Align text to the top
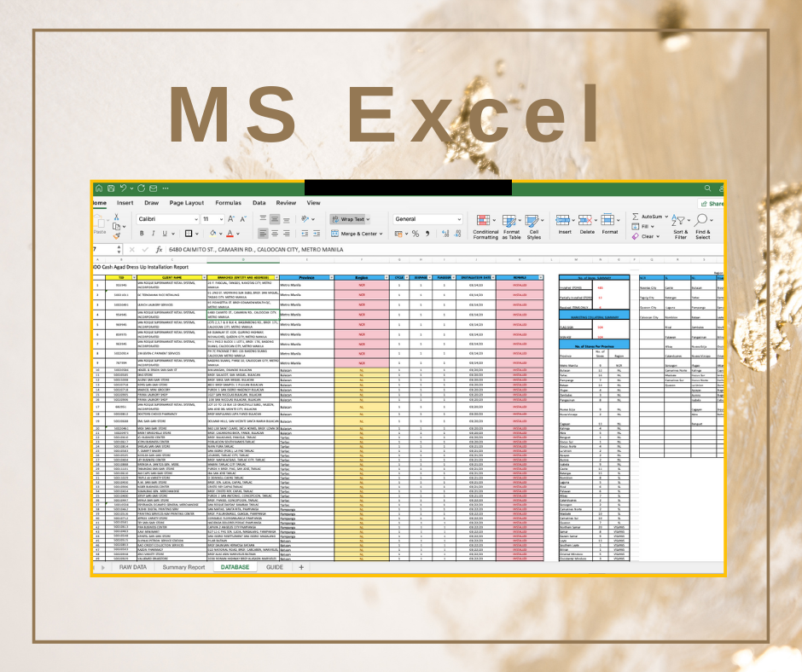This screenshot has width=802, height=672. 263,219
